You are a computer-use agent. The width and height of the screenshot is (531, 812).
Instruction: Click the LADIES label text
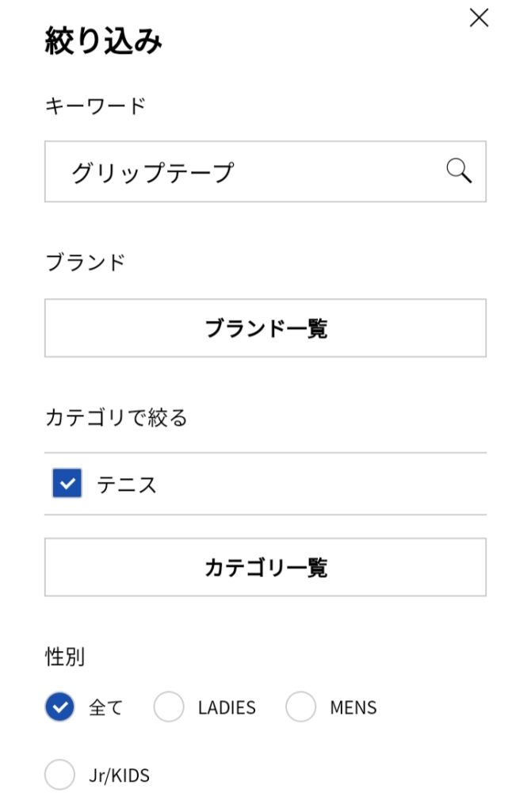pyautogui.click(x=227, y=707)
